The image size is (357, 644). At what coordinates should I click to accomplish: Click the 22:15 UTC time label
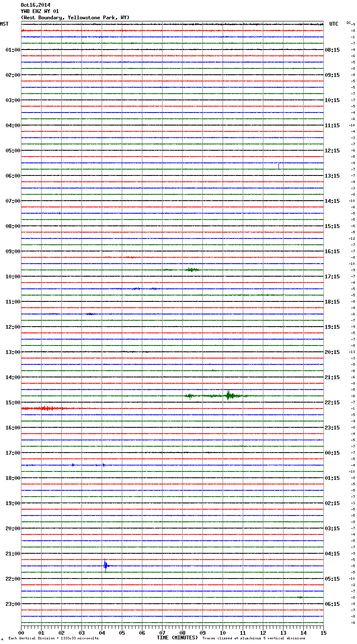[332, 403]
